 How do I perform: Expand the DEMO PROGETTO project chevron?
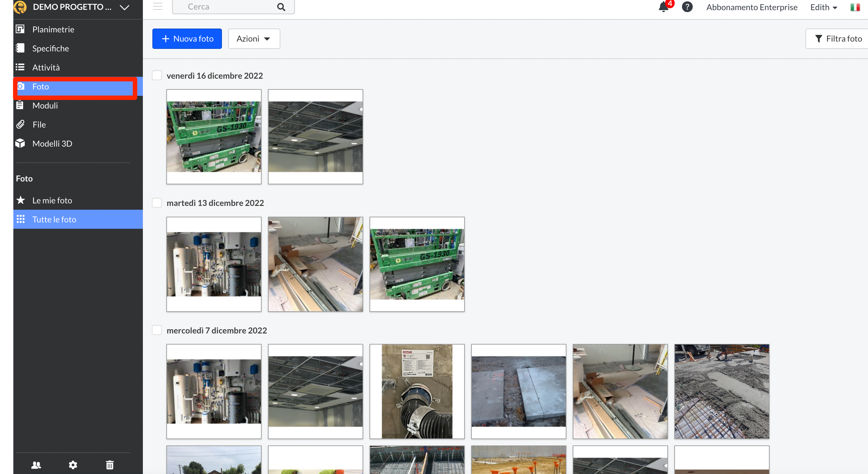(125, 7)
